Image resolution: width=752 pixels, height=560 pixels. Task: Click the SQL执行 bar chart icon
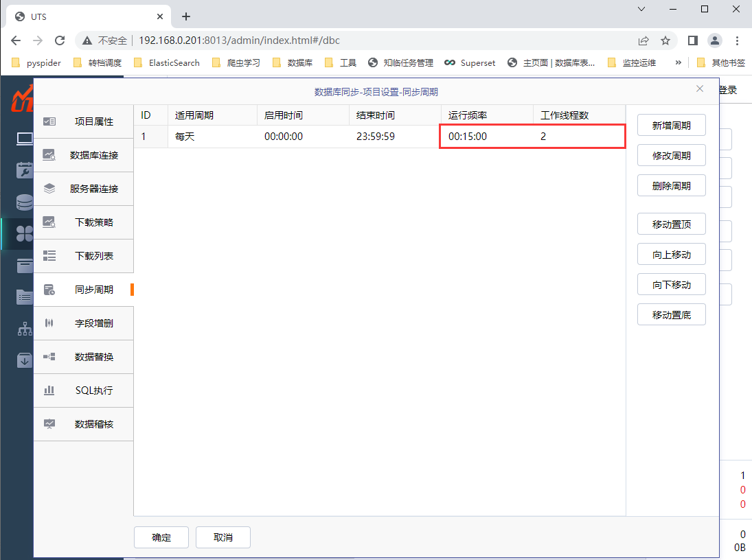tap(49, 390)
